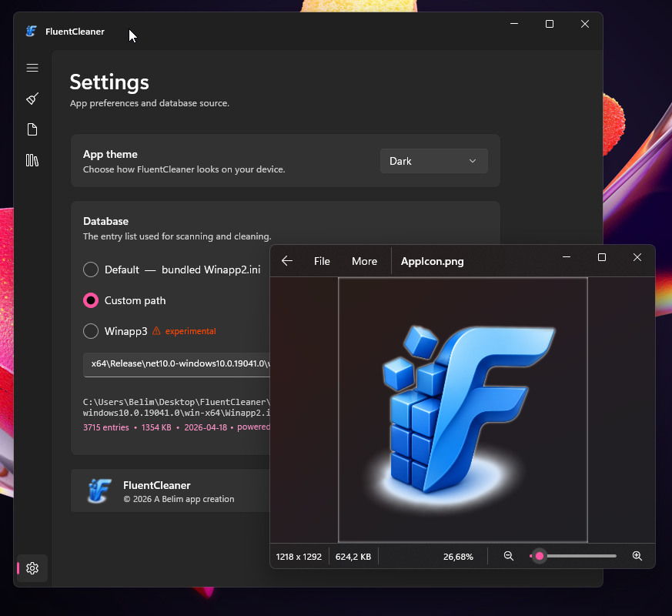Click the 2026-04-18 date text
This screenshot has height=616, width=672.
pyautogui.click(x=206, y=427)
